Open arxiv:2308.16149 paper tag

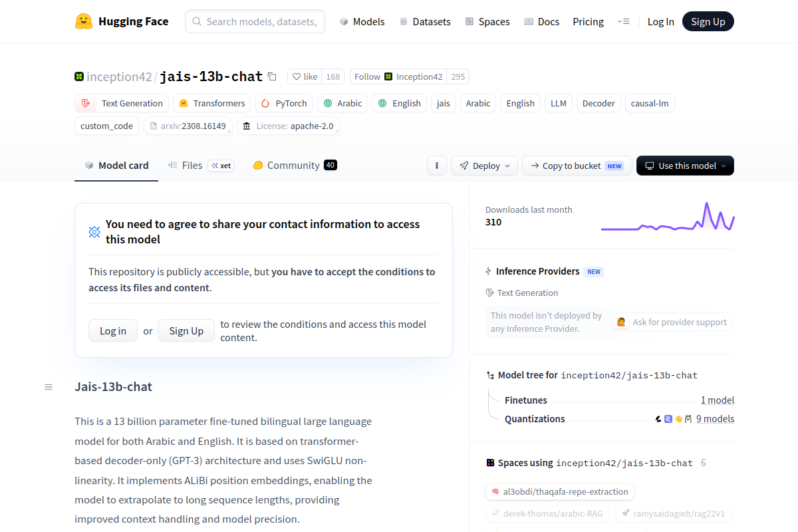[x=188, y=126]
